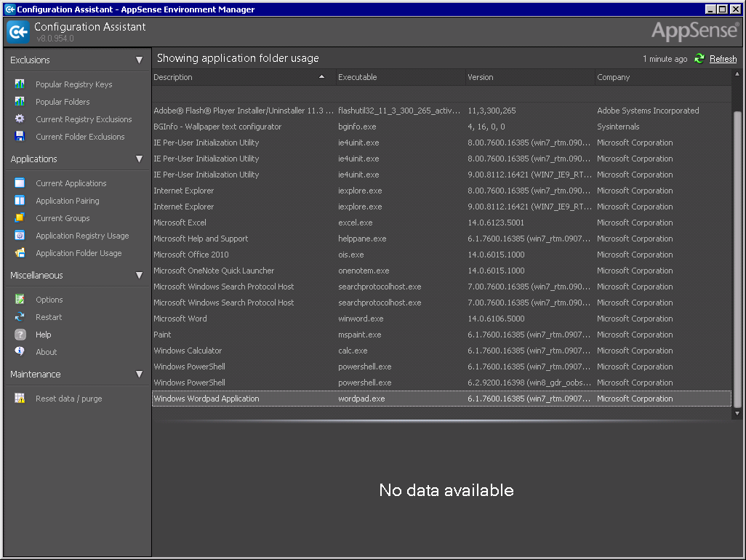
Task: Show Current Registry Exclusions
Action: click(84, 119)
